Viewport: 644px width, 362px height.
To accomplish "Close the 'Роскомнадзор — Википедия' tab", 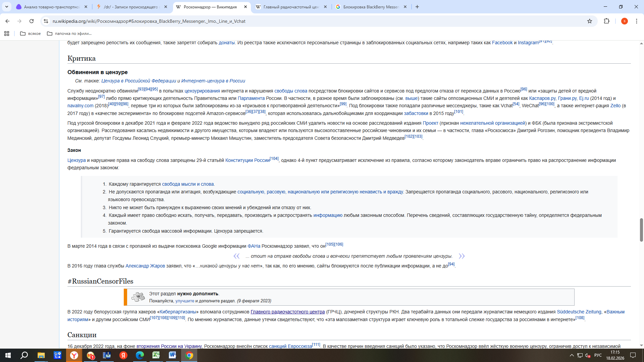I will 246,7.
